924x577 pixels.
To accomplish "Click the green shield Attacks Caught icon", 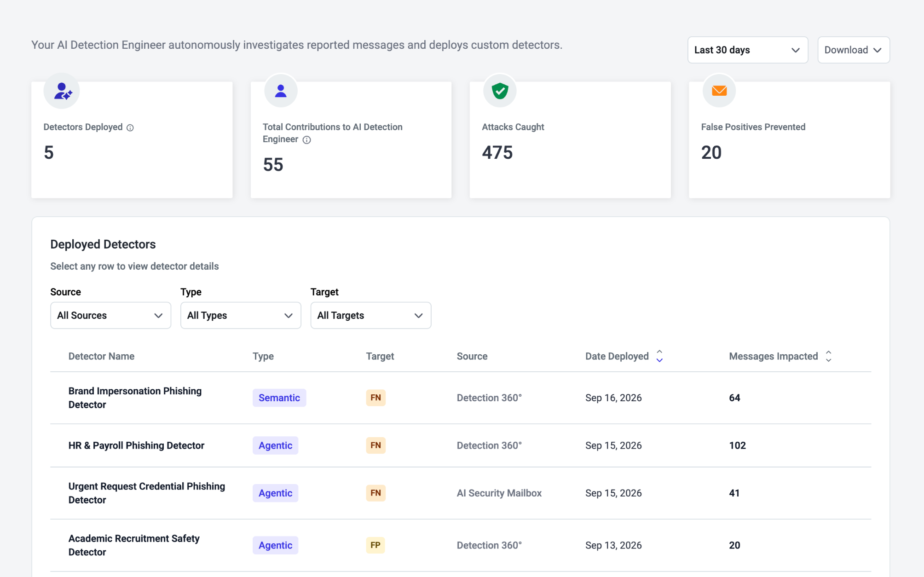I will tap(500, 91).
